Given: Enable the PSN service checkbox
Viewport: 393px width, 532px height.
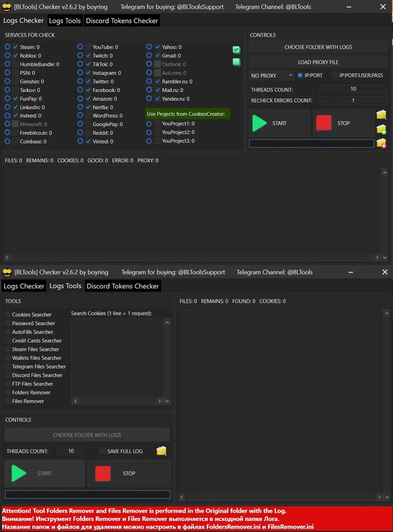Looking at the screenshot, I should (x=15, y=72).
